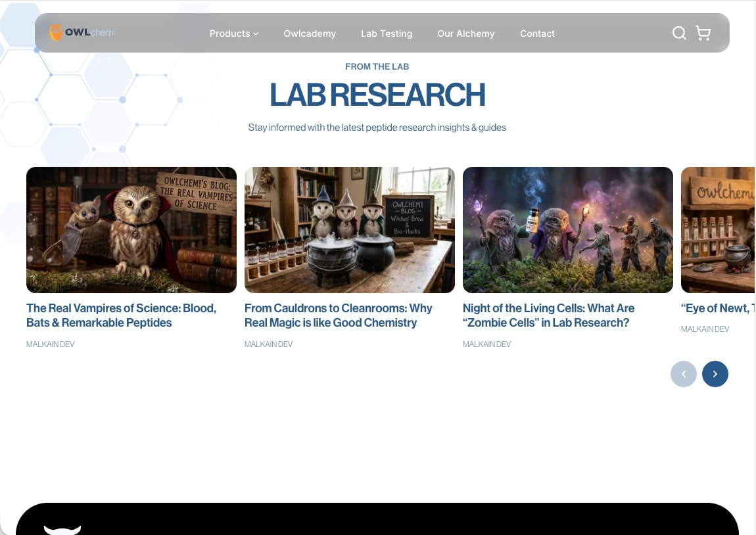Image resolution: width=756 pixels, height=535 pixels.
Task: Open the 'Eye of Newt' article title
Action: [x=718, y=308]
